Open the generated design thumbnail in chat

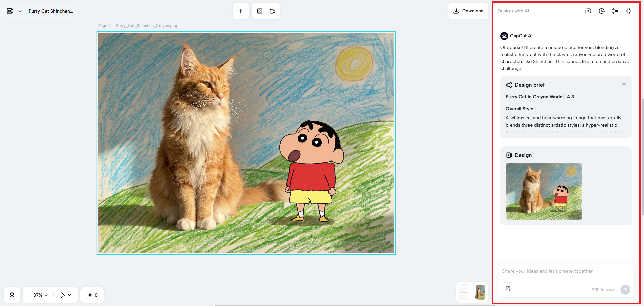pyautogui.click(x=544, y=191)
